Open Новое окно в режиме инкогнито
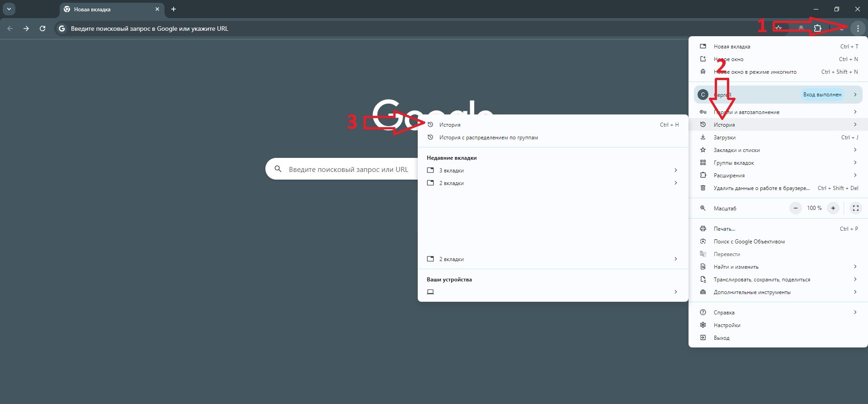The image size is (868, 404). point(778,72)
